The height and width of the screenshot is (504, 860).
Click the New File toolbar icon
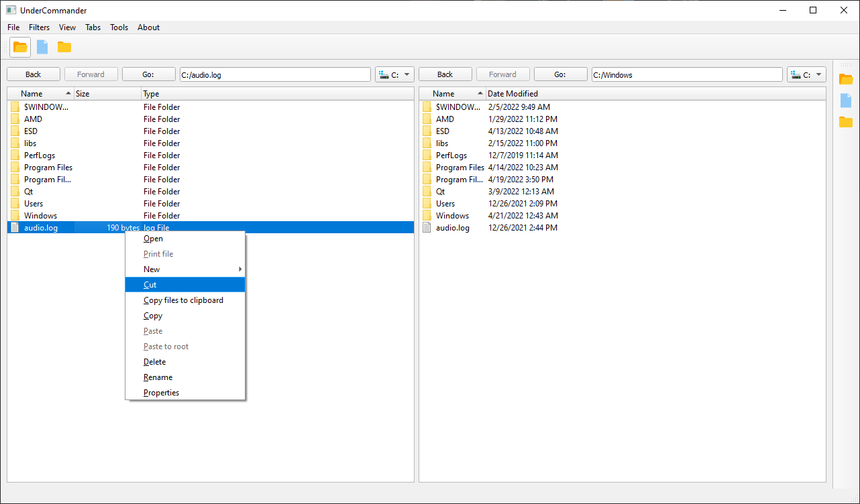point(42,47)
